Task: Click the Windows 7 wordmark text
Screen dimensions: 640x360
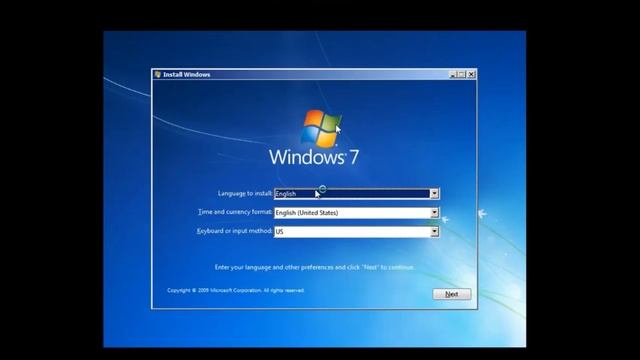Action: pos(314,157)
